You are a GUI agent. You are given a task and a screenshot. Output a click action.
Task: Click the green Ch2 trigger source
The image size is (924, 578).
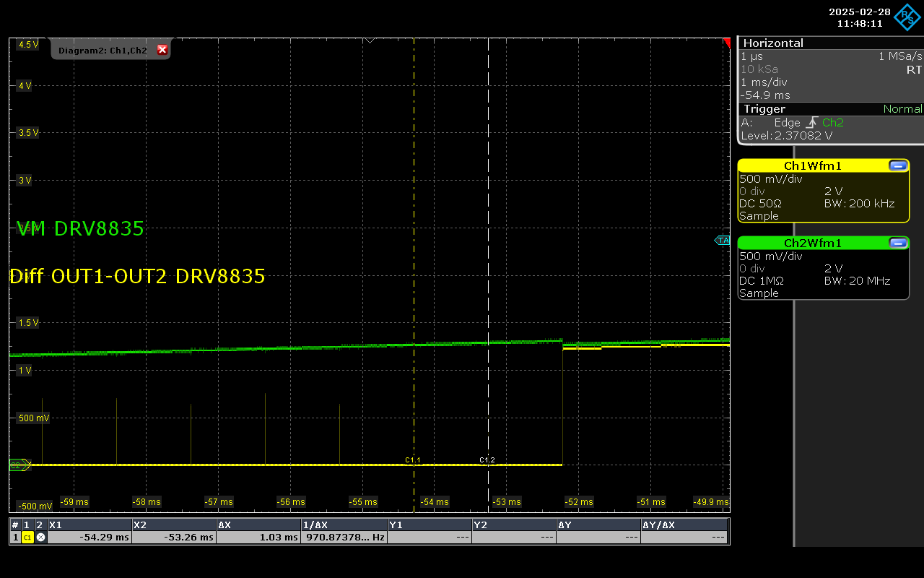tap(833, 123)
